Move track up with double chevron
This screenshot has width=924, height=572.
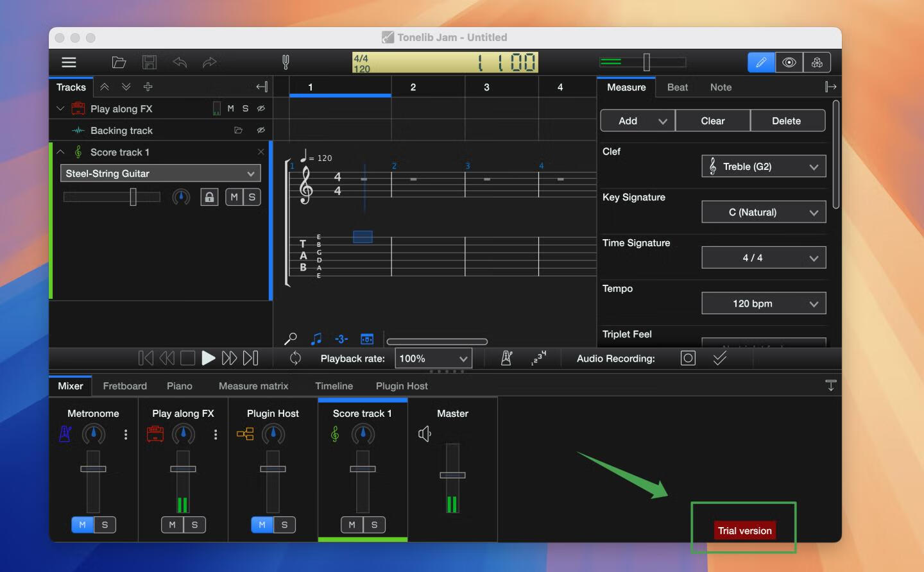point(105,87)
